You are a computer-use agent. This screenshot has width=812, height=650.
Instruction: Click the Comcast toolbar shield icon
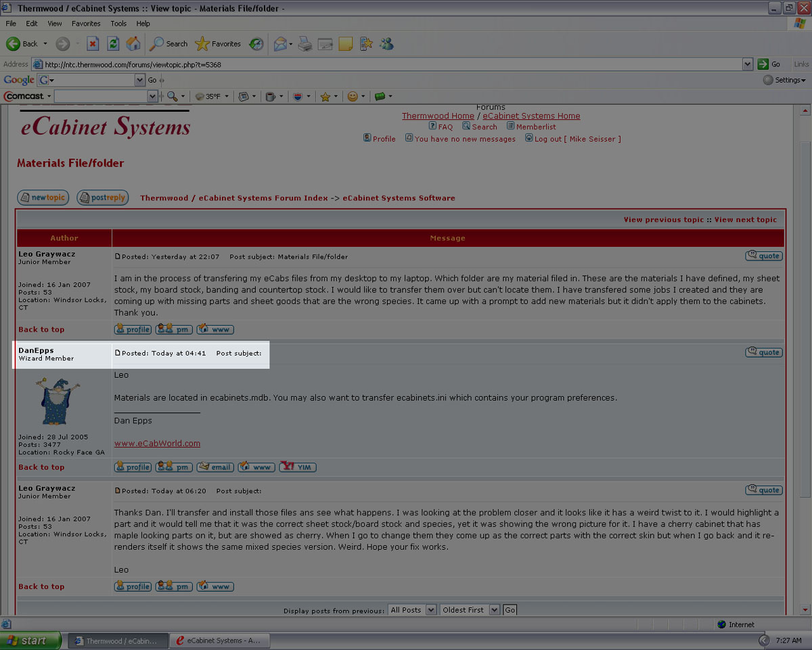[297, 96]
